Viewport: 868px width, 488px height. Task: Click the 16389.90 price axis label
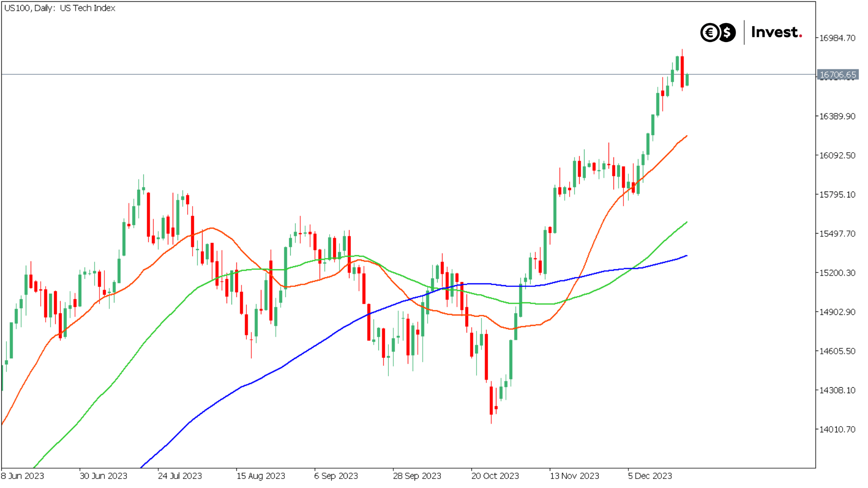point(837,116)
